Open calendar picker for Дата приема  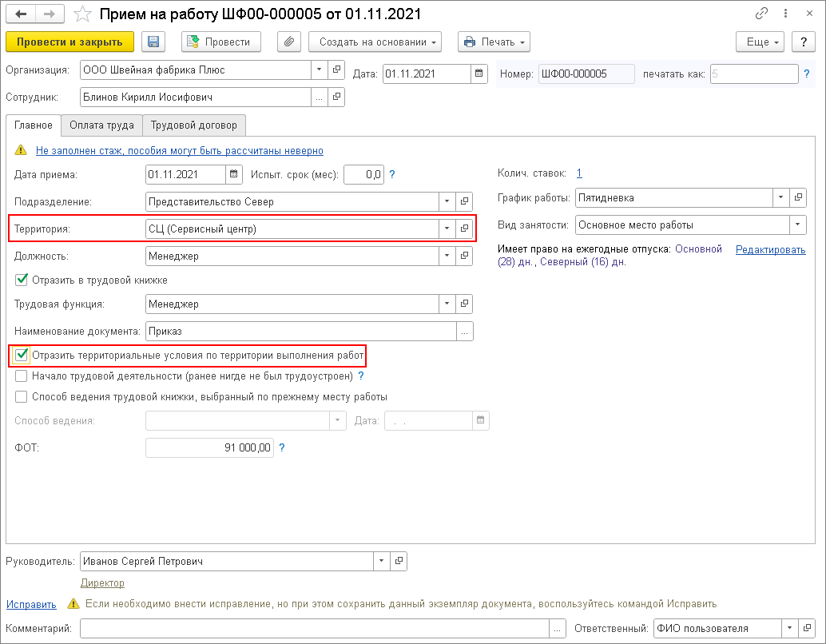pos(234,174)
